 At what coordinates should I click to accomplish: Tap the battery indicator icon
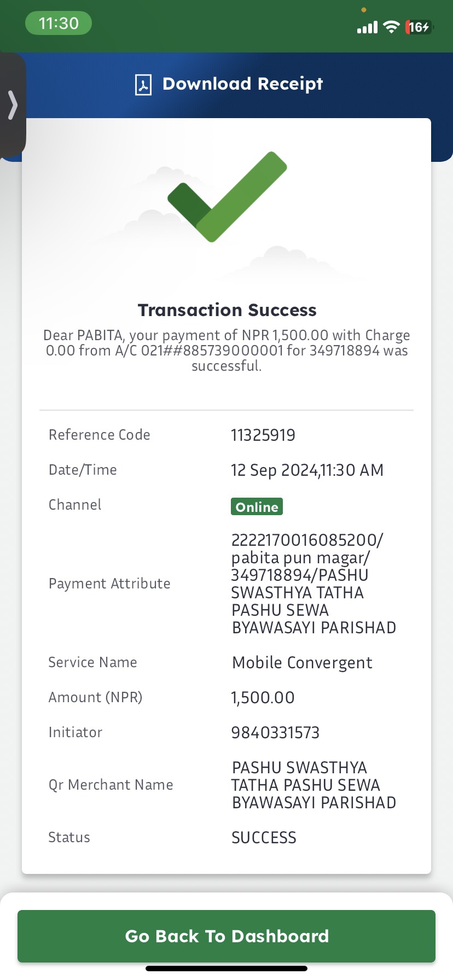click(x=419, y=27)
